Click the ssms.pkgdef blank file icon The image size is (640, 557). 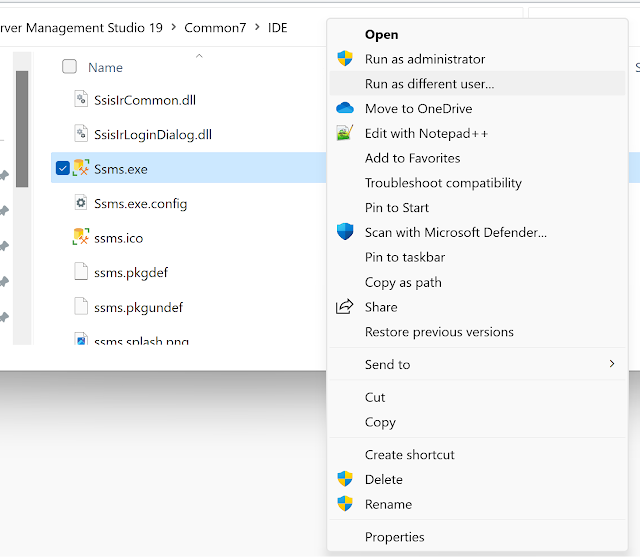pyautogui.click(x=81, y=271)
